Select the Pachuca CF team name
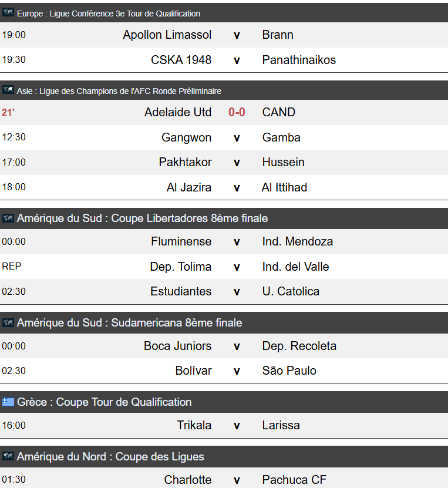Viewport: 448px width, 488px height. click(x=294, y=480)
